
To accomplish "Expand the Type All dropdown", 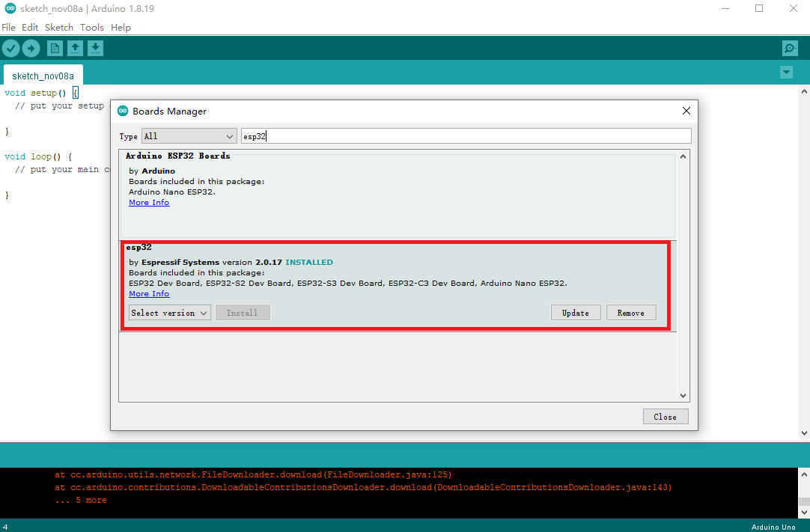I will click(189, 136).
